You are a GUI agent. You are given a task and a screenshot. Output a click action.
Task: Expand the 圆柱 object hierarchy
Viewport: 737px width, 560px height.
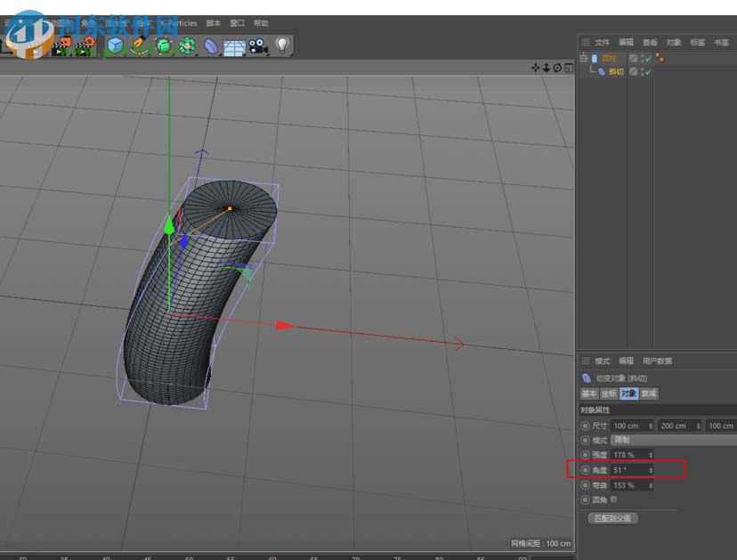point(584,57)
